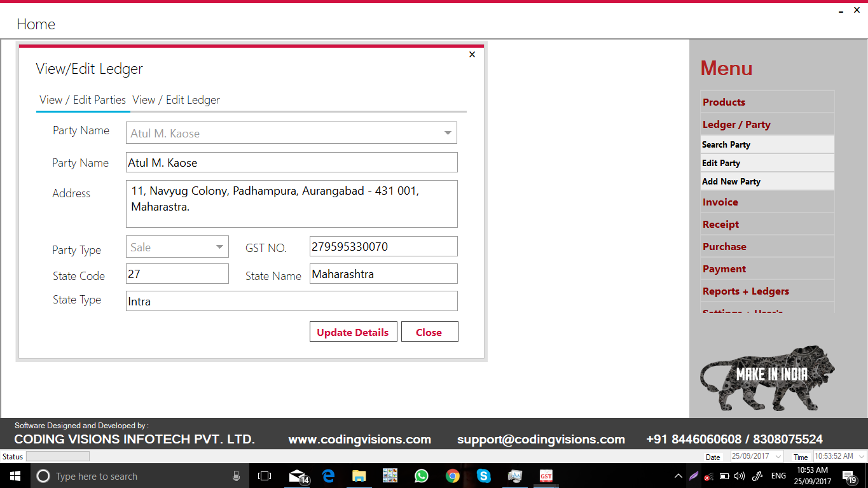
Task: Click the Task View icon
Action: 264,476
